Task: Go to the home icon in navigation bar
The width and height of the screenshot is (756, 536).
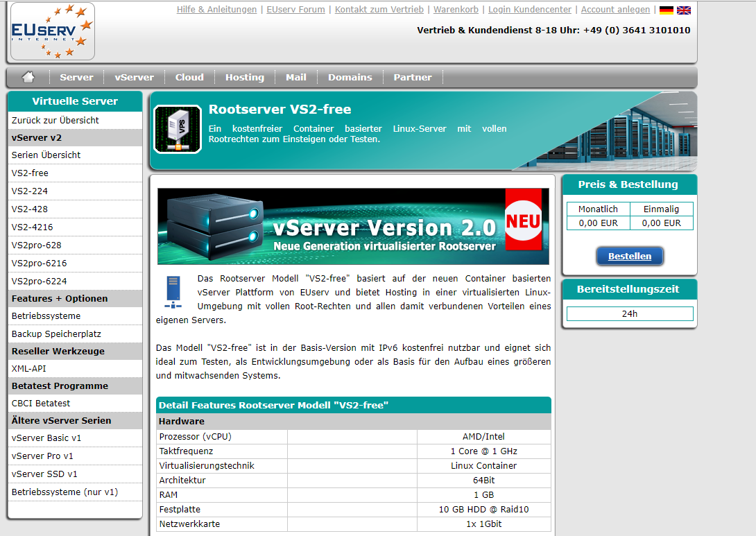Action: coord(28,77)
